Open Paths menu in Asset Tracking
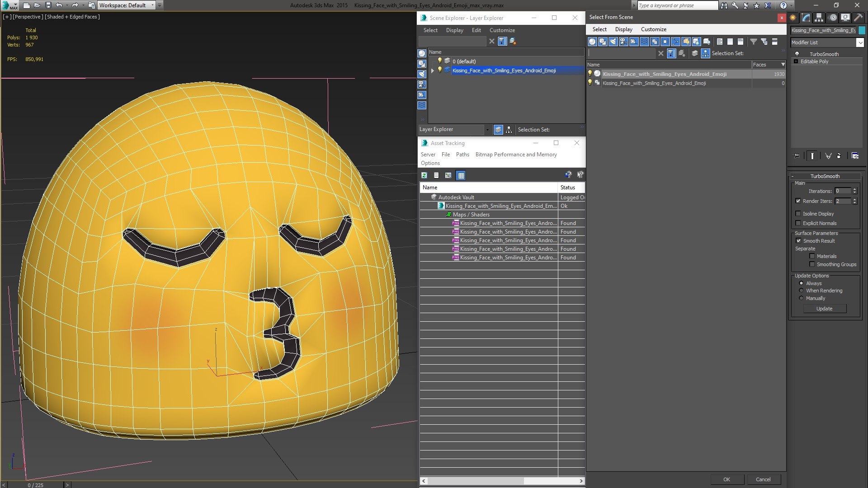 pyautogui.click(x=462, y=155)
